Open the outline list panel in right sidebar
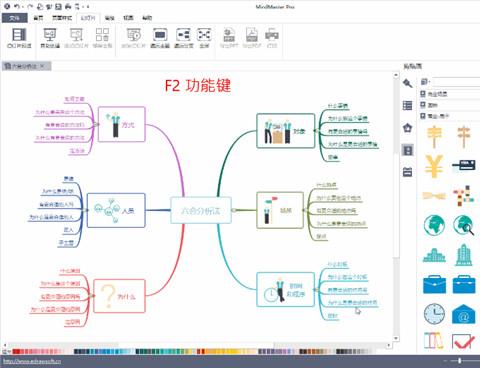Viewport: 480px width, 368px height. 407,106
